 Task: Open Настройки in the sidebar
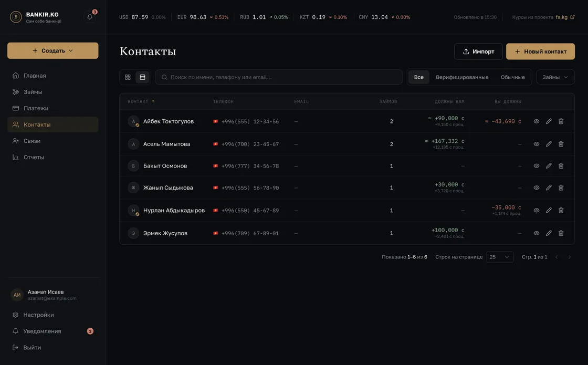[53, 315]
